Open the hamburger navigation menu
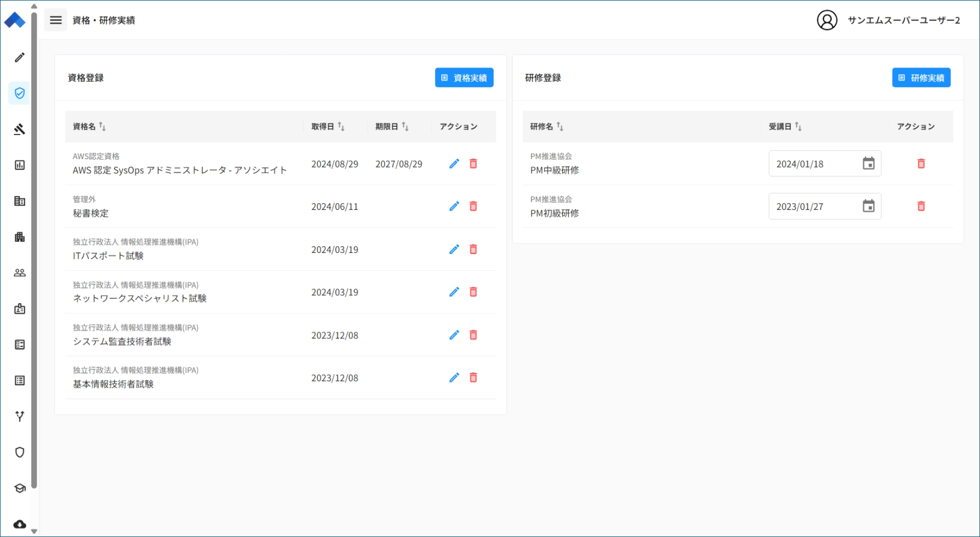Image resolution: width=980 pixels, height=537 pixels. point(56,20)
